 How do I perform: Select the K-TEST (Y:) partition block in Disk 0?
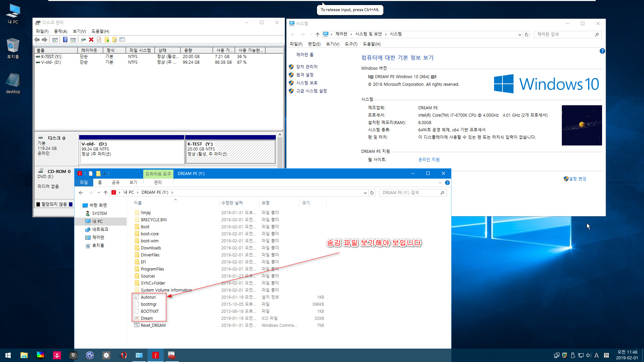(x=230, y=152)
